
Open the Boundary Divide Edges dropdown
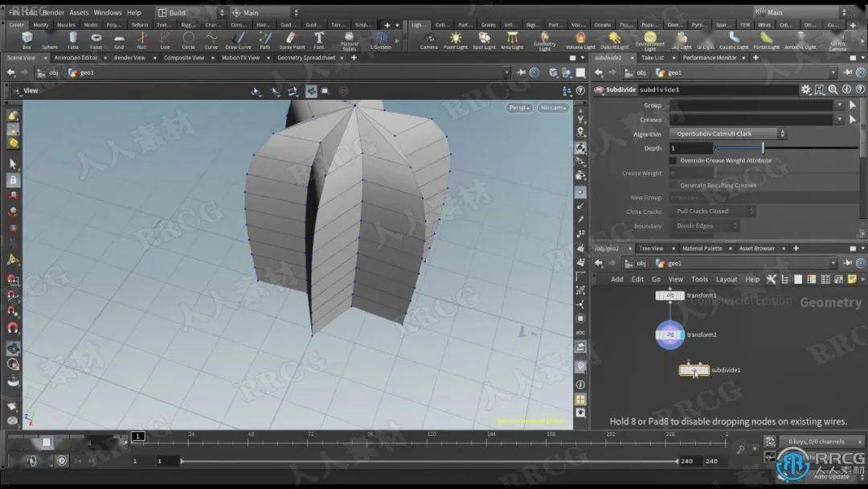coord(705,226)
